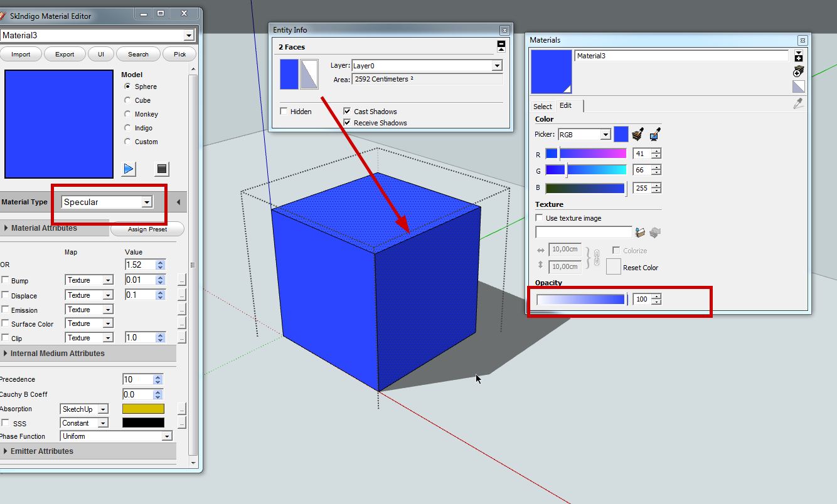The image size is (837, 504).
Task: Browse for a texture image file
Action: [640, 233]
